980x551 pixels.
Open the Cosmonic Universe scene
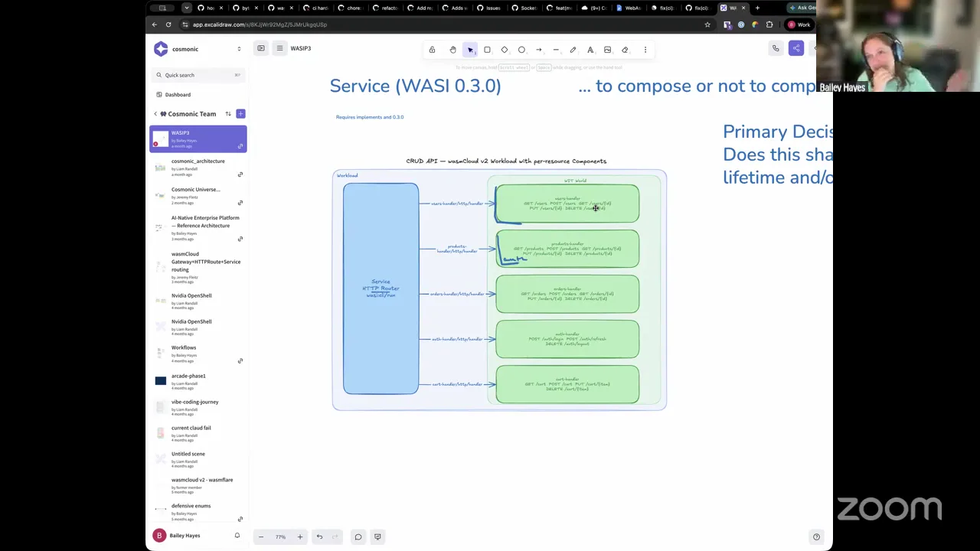(x=198, y=196)
